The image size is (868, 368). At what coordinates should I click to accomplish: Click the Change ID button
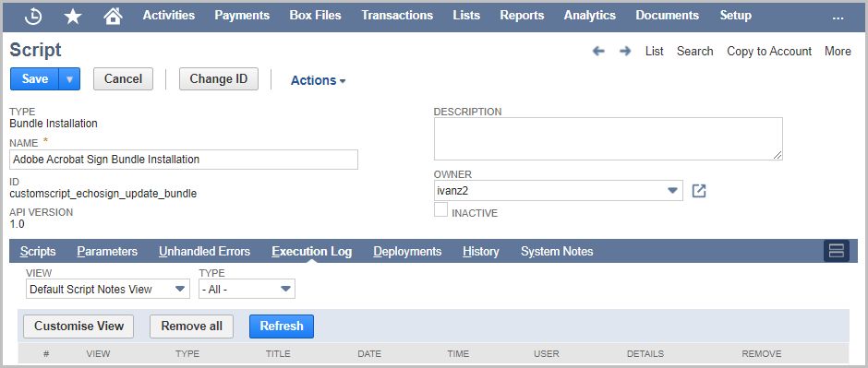pyautogui.click(x=219, y=79)
